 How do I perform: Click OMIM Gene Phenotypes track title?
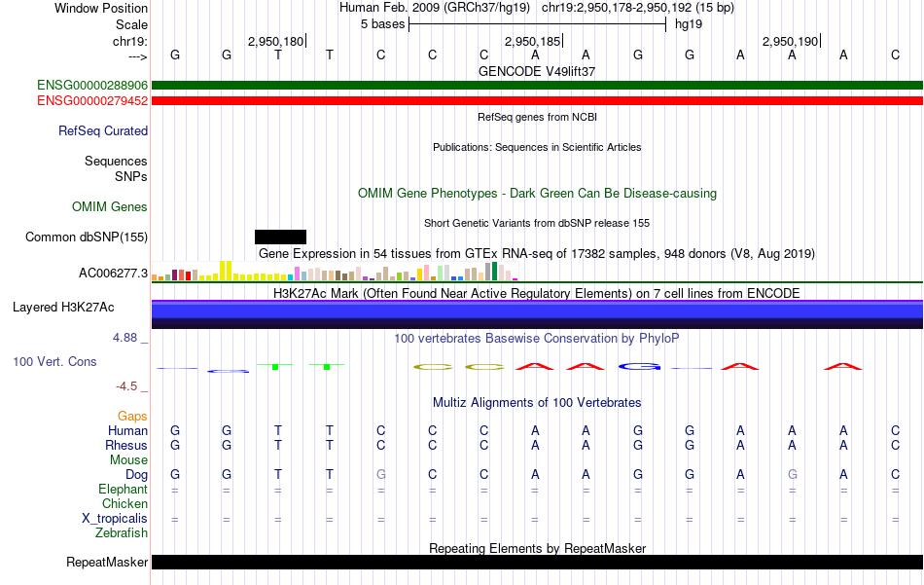pos(537,194)
